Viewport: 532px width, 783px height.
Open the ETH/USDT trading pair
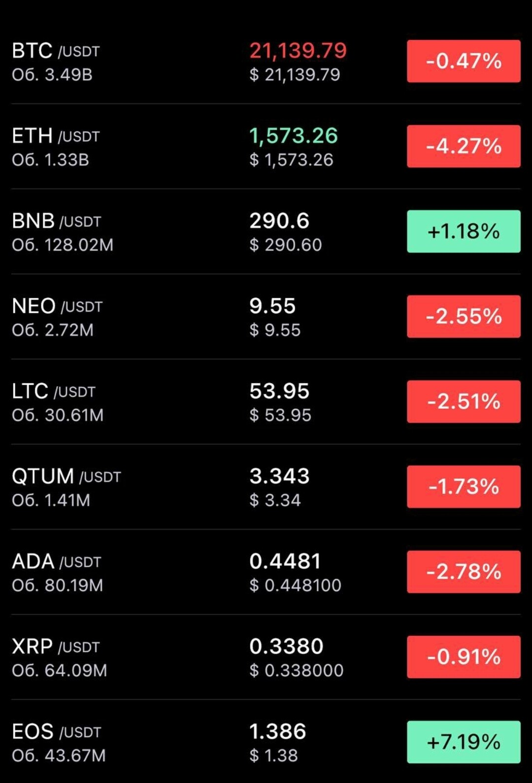click(266, 146)
